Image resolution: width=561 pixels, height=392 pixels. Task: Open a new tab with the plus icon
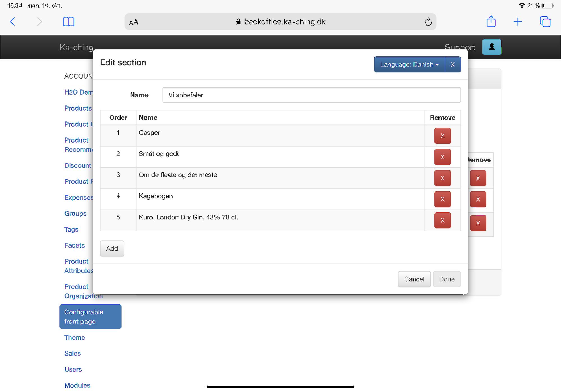pos(518,22)
